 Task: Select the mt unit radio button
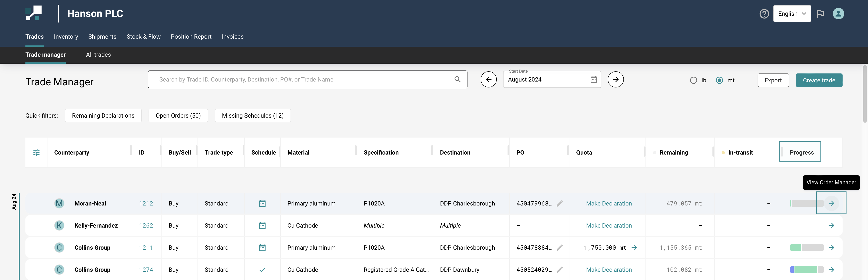719,80
